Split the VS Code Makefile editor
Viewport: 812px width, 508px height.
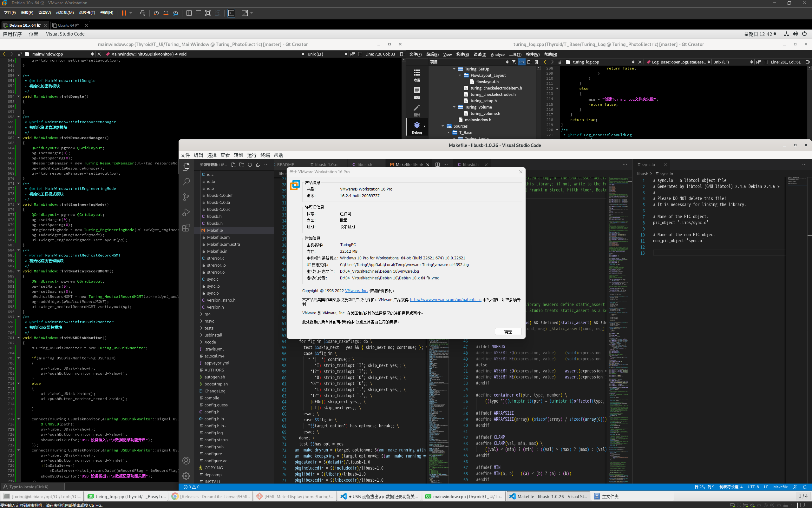(x=437, y=165)
